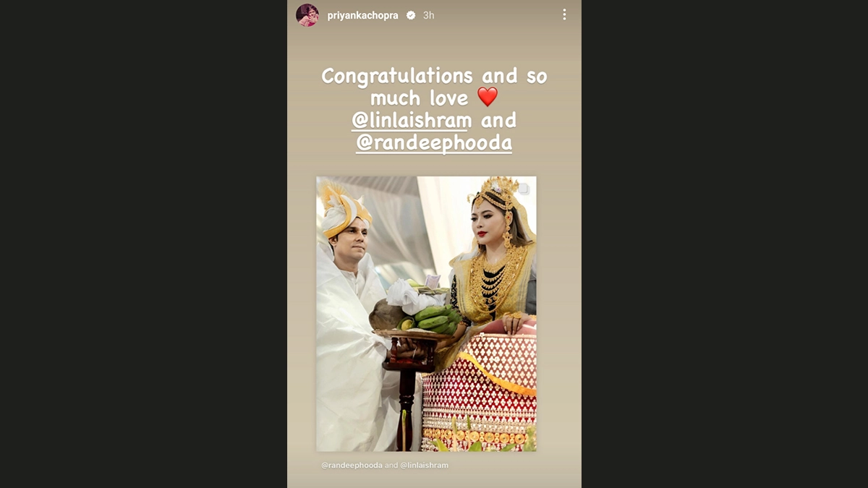This screenshot has height=488, width=868.
Task: Open the shared wedding post photo
Action: (x=426, y=314)
